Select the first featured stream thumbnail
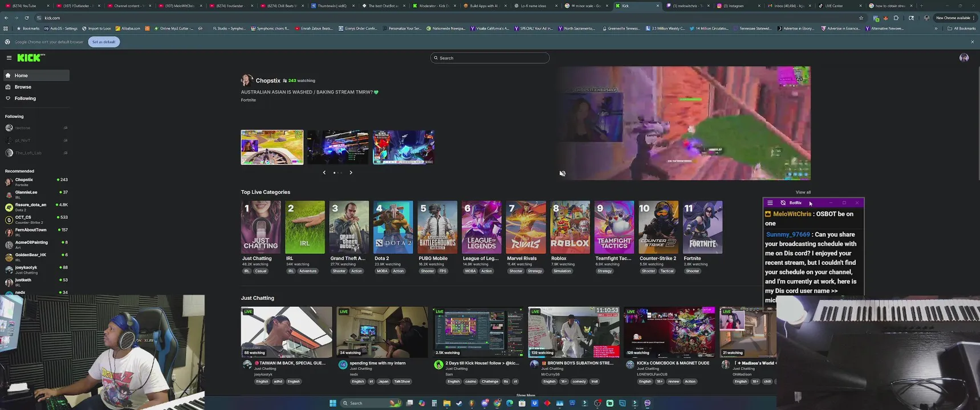Viewport: 980px width, 410px height. 272,147
